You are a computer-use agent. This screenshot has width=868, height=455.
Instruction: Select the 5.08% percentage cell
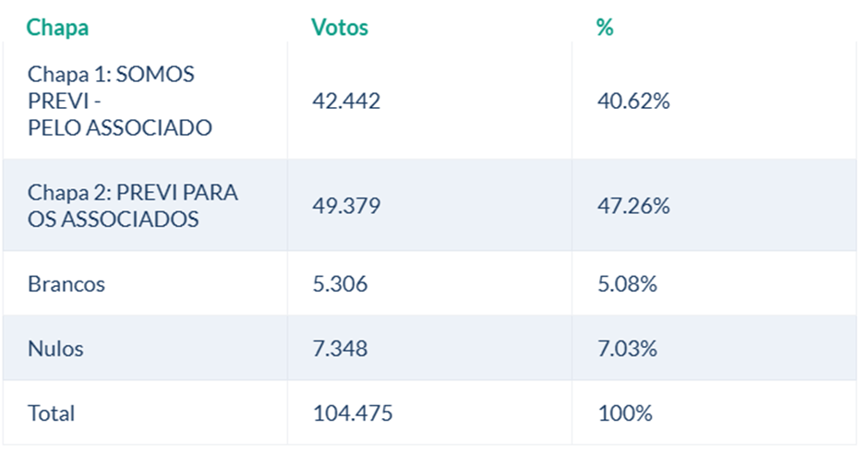pos(627,284)
